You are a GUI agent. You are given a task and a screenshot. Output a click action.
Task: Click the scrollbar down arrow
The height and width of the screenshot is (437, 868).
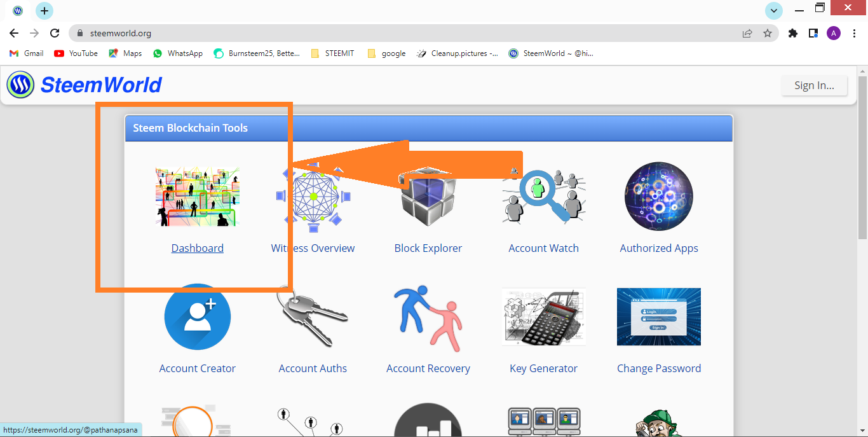point(863,432)
